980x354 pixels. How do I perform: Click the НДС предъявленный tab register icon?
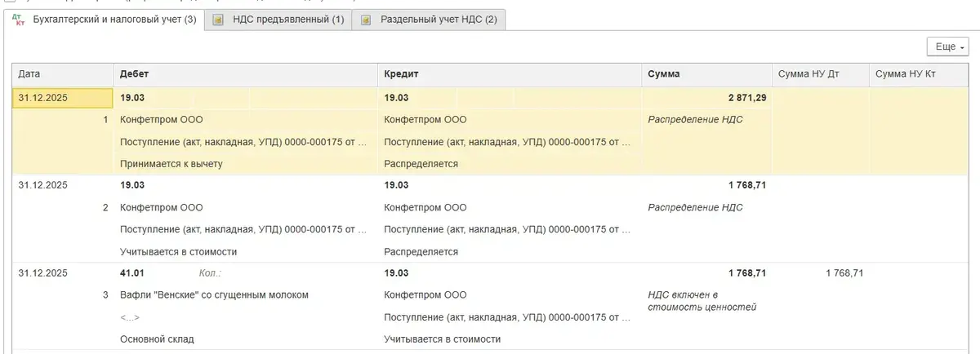218,20
